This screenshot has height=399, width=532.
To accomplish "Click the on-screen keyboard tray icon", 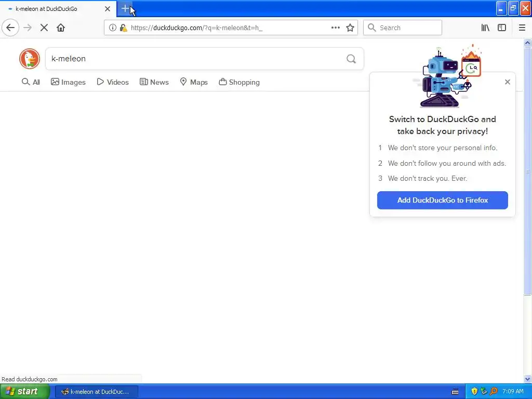I will click(x=455, y=392).
